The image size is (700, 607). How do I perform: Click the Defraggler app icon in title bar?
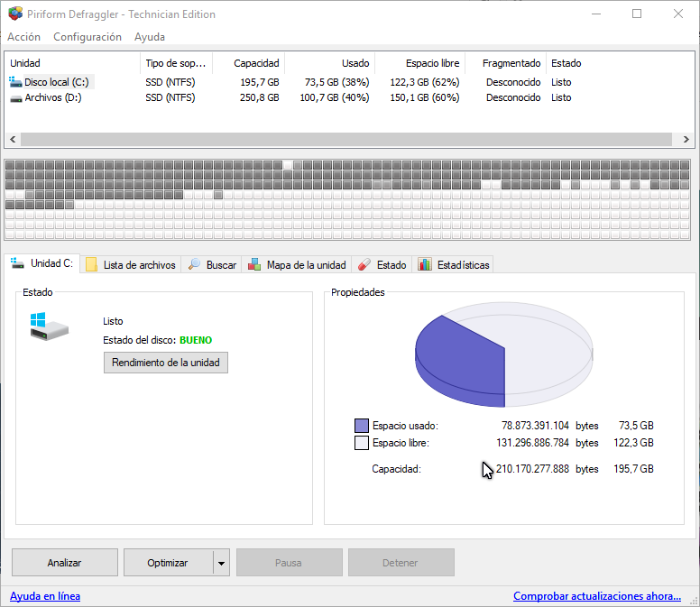pos(15,14)
